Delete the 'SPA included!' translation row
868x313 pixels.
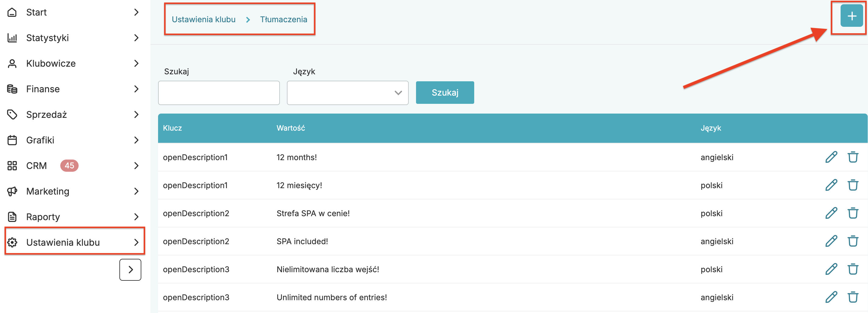[x=852, y=241]
